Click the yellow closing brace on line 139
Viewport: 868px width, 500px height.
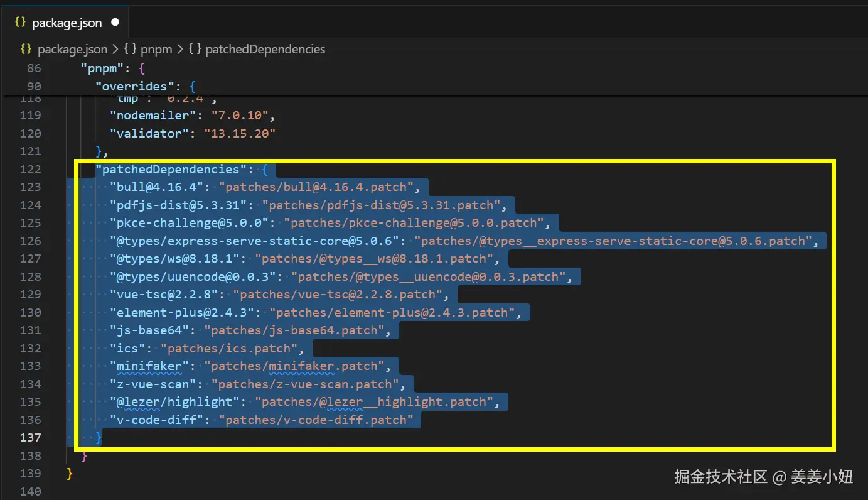70,473
